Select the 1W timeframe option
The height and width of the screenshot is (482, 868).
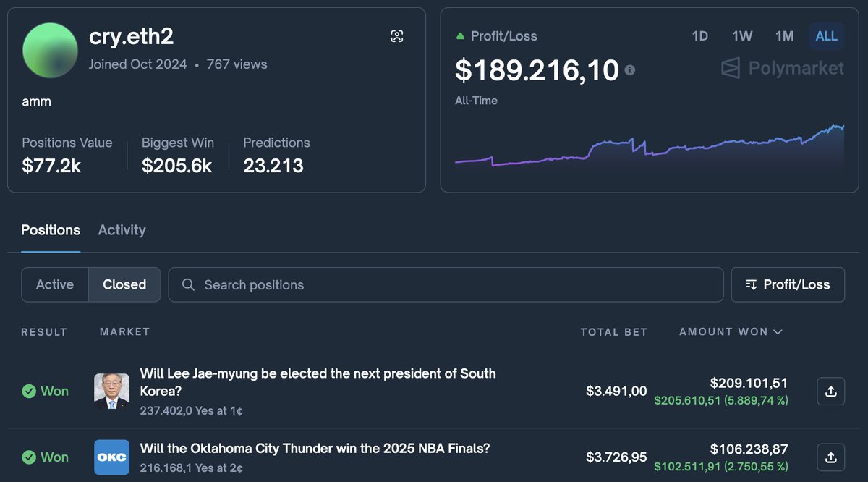tap(741, 35)
